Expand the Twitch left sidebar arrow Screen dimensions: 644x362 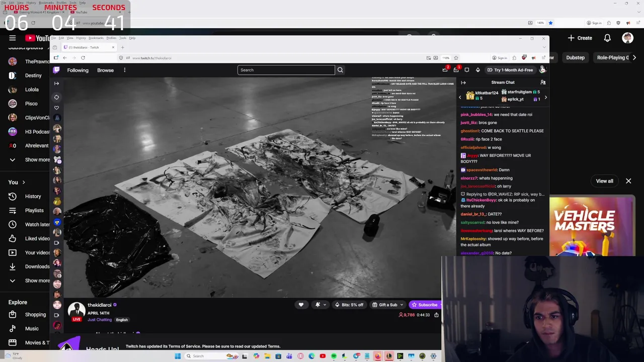(x=57, y=83)
